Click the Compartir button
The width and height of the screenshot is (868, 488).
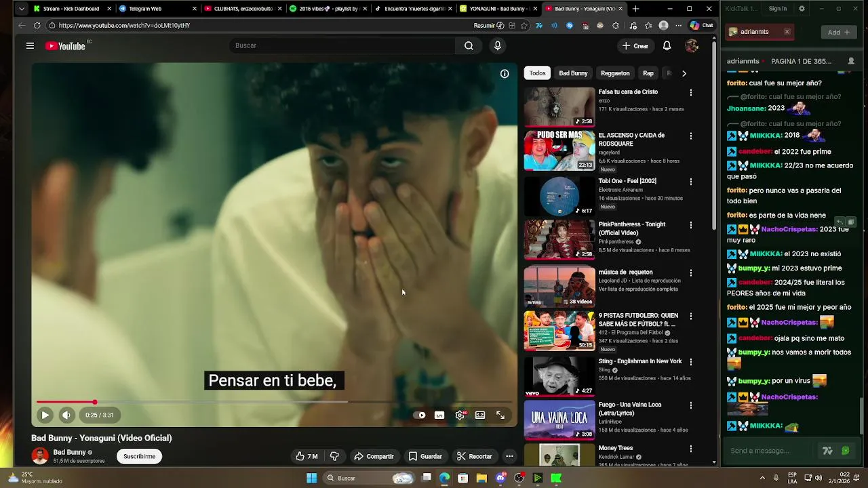tap(374, 456)
